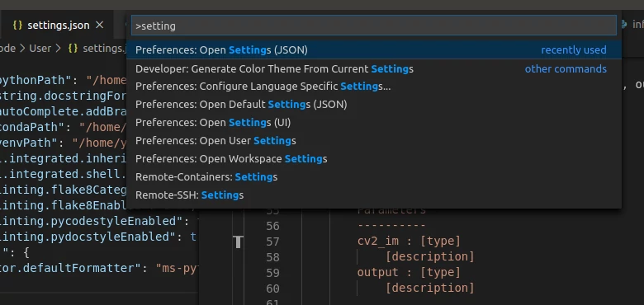
Task: Open Preferences: Open Default Settings (JSON)
Action: [x=374, y=105]
